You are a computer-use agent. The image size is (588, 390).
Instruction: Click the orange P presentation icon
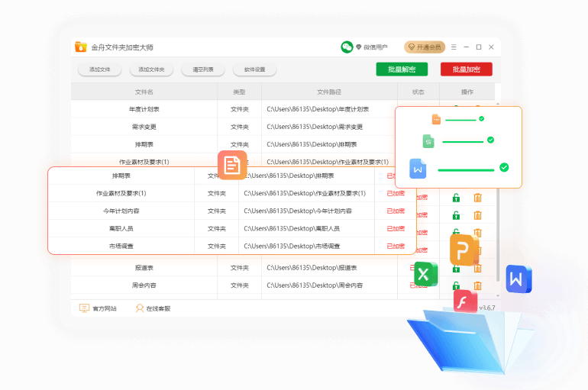pos(464,250)
